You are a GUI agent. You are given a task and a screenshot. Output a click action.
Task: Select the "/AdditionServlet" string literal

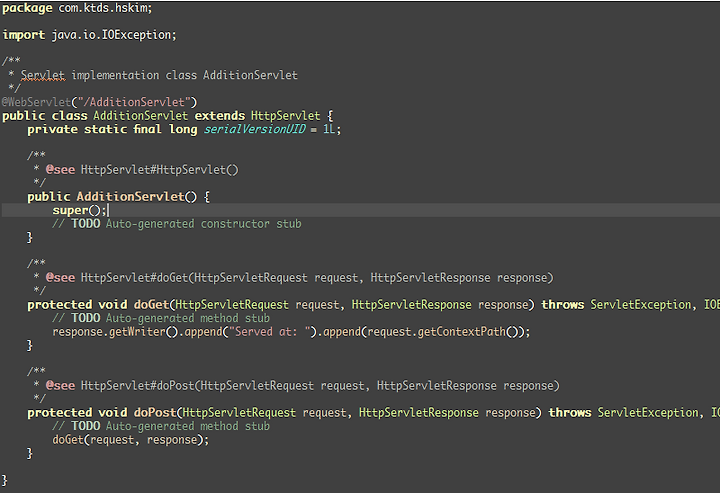click(135, 102)
